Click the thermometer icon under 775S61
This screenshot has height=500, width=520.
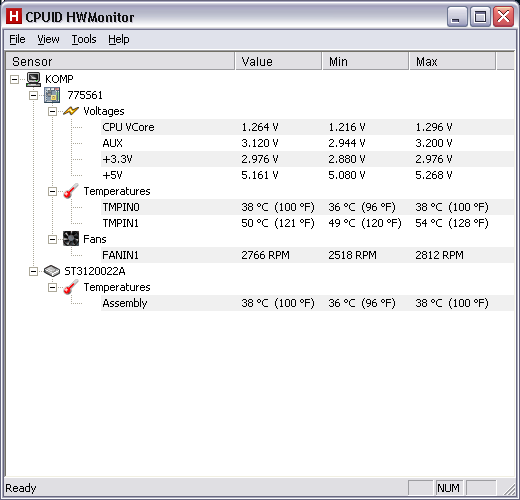71,191
